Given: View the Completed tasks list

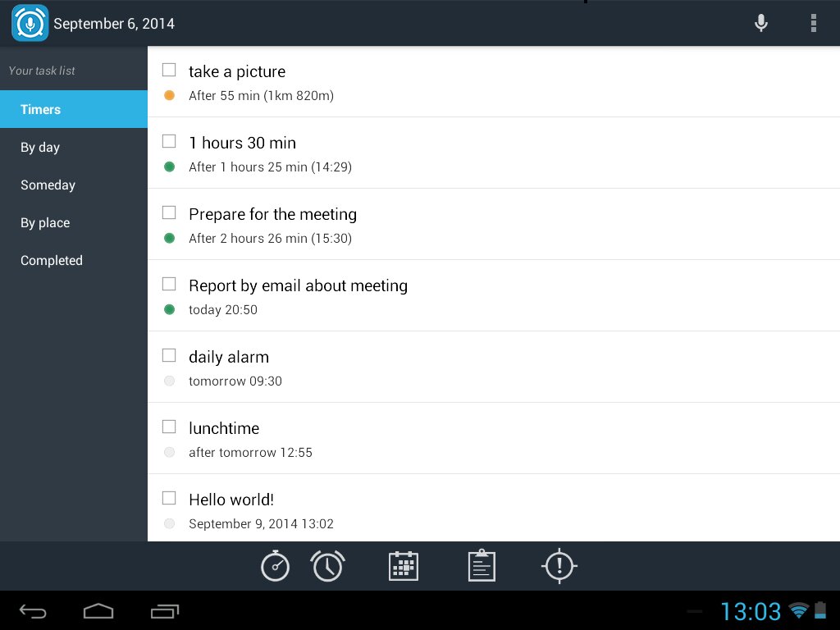Looking at the screenshot, I should tap(74, 261).
